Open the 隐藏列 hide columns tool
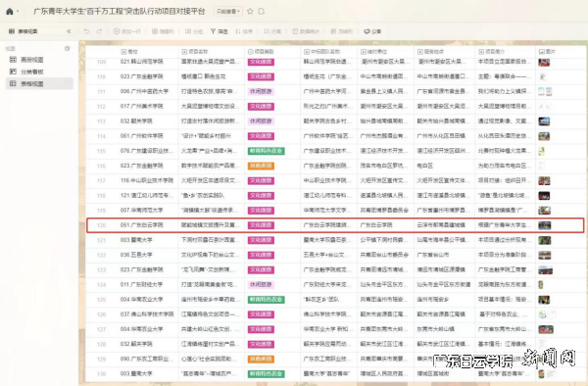The width and height of the screenshot is (588, 386). (x=163, y=31)
